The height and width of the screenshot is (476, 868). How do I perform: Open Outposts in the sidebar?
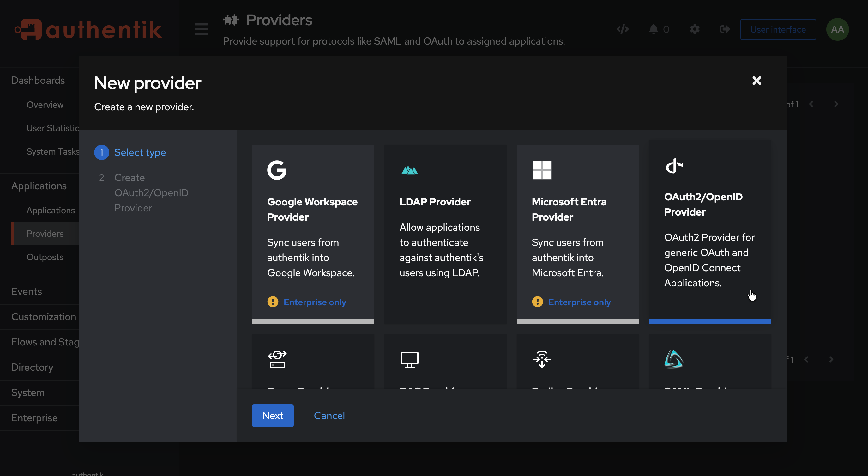(x=45, y=257)
